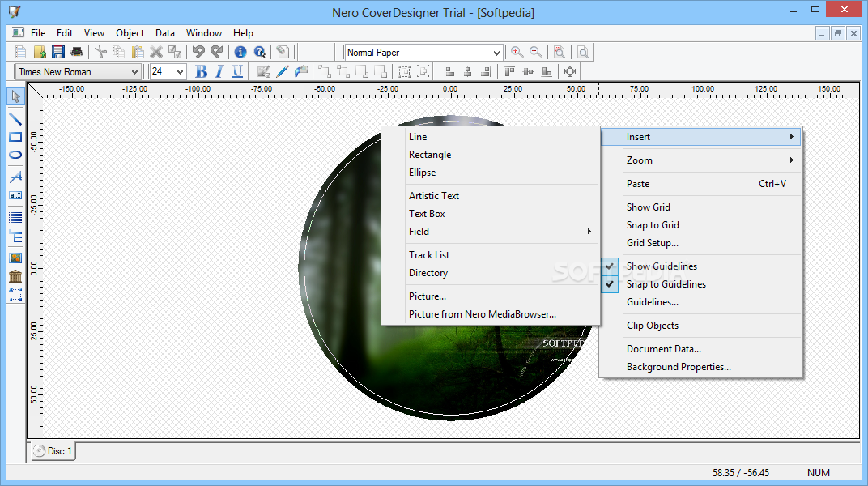The height and width of the screenshot is (486, 868).
Task: Open Background Properties... dialog
Action: [x=701, y=366]
